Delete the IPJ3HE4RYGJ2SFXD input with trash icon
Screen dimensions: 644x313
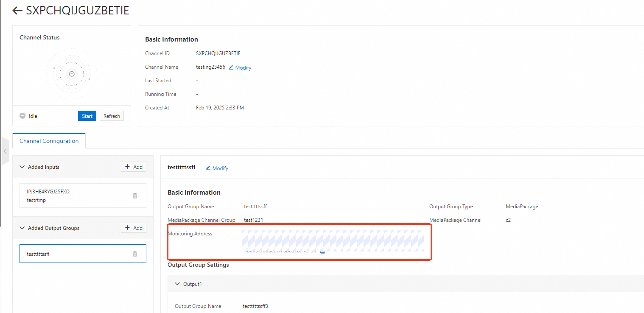(x=135, y=196)
